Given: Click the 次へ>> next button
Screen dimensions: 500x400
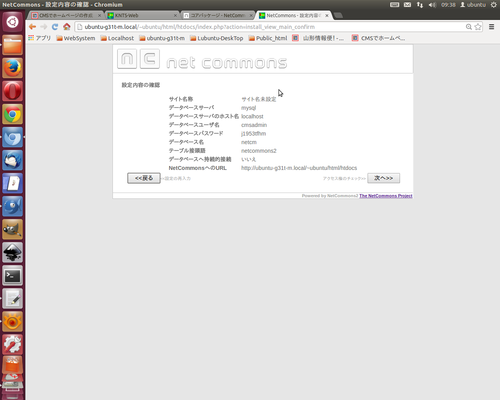Looking at the screenshot, I should click(x=383, y=178).
